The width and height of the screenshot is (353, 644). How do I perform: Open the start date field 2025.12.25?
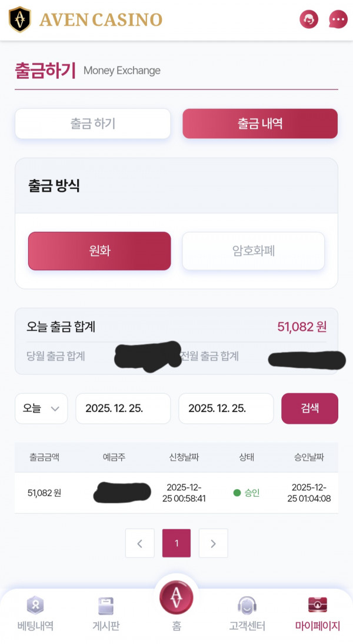pos(123,408)
